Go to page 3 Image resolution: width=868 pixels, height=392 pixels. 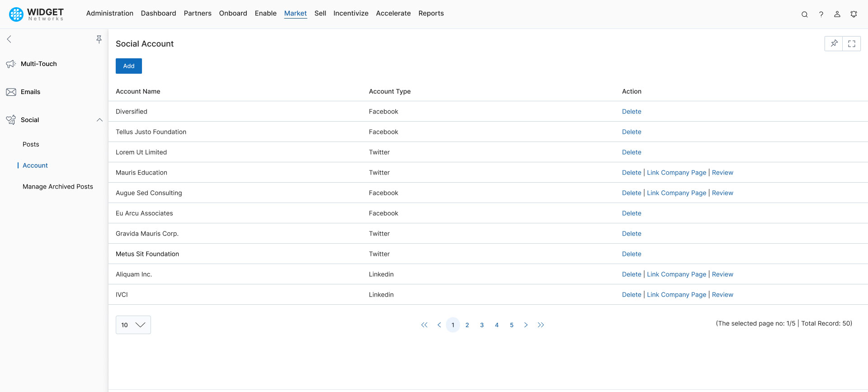482,325
